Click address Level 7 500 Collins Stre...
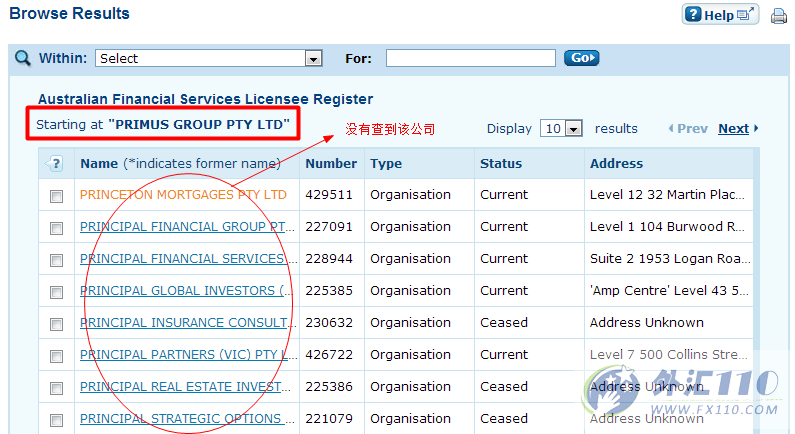The height and width of the screenshot is (434, 795). tap(669, 354)
